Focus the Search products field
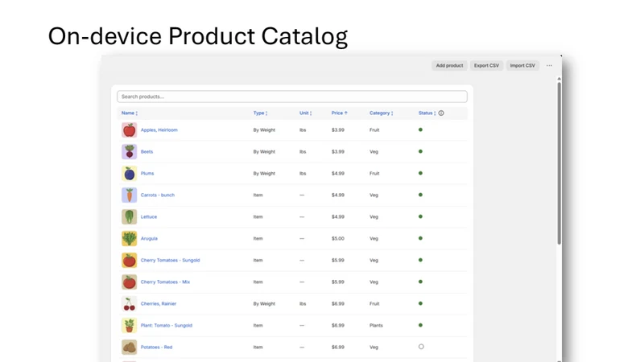The image size is (644, 362). click(292, 97)
